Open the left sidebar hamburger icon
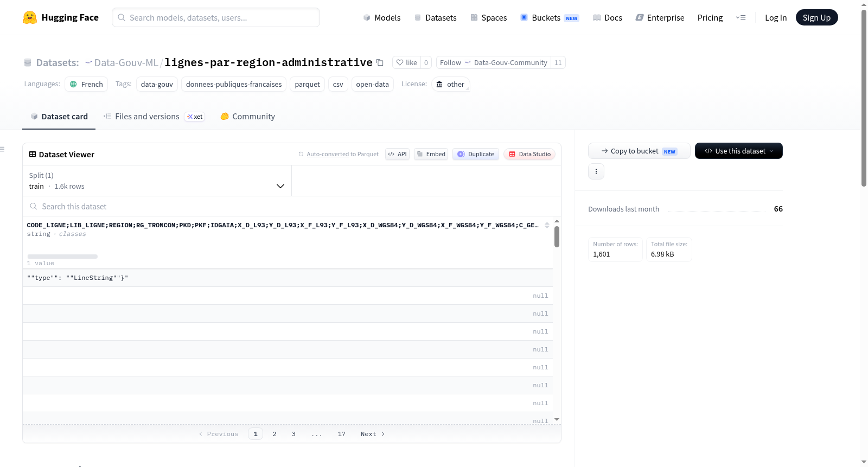868x467 pixels. (2, 149)
